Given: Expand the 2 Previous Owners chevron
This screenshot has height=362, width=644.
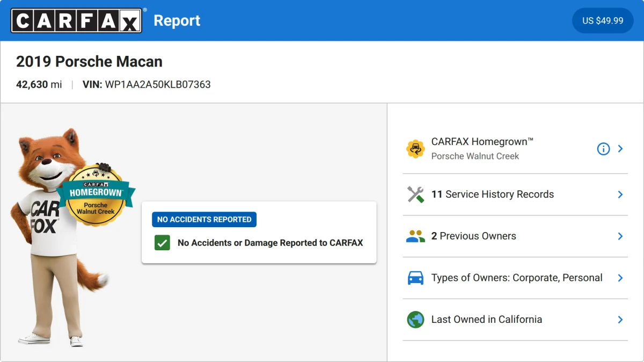Looking at the screenshot, I should point(620,236).
